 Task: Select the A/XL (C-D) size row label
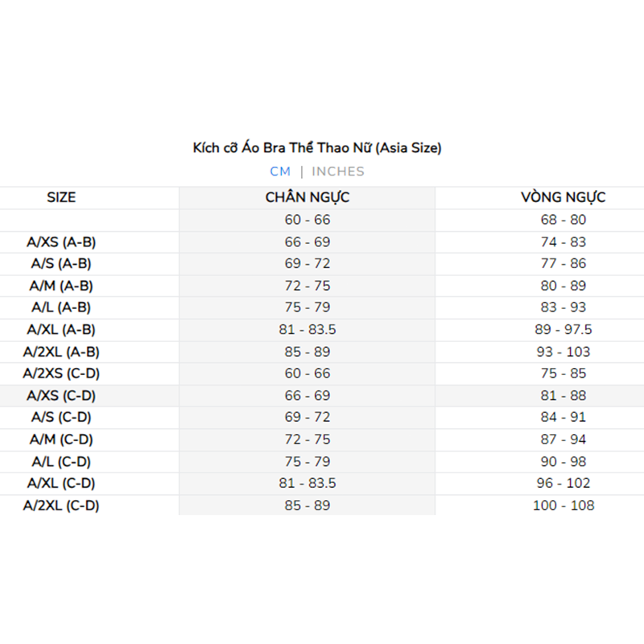click(61, 483)
